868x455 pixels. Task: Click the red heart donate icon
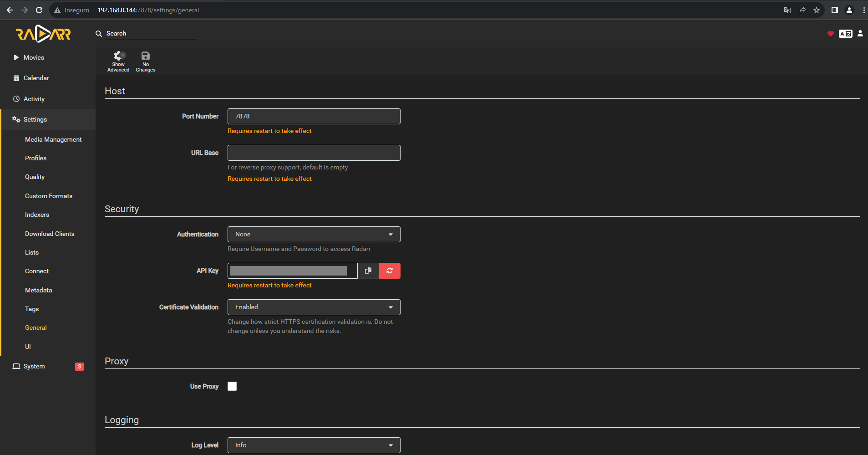pos(831,34)
